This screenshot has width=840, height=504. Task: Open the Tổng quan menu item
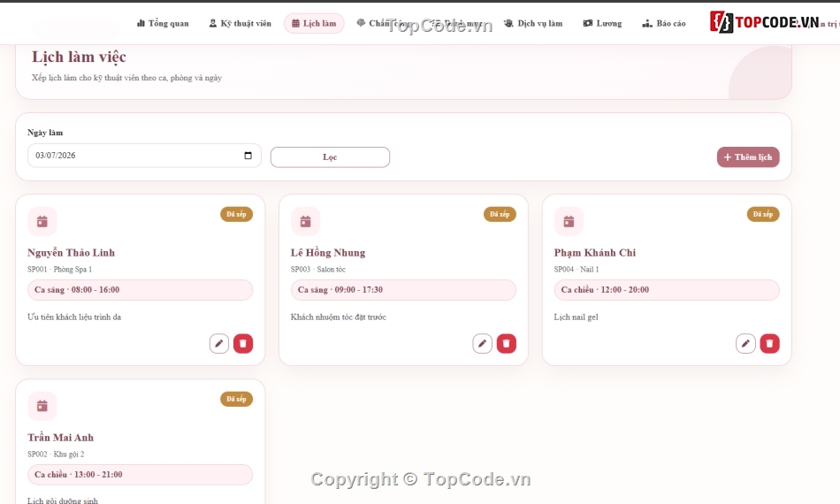163,24
